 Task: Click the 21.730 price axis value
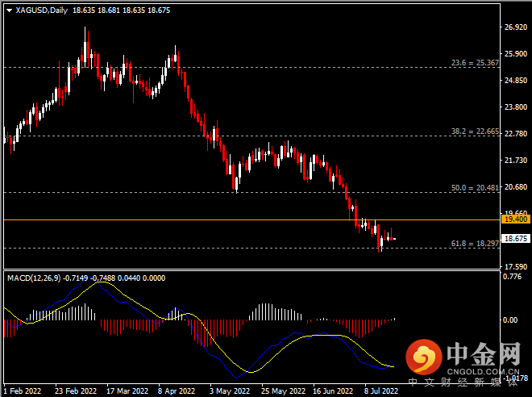[x=516, y=161]
